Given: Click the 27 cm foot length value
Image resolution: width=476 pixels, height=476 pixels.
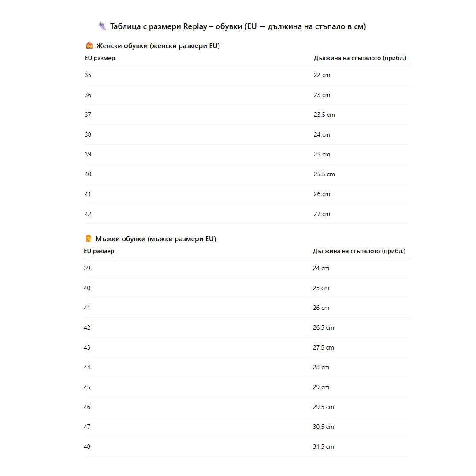Looking at the screenshot, I should coord(322,214).
